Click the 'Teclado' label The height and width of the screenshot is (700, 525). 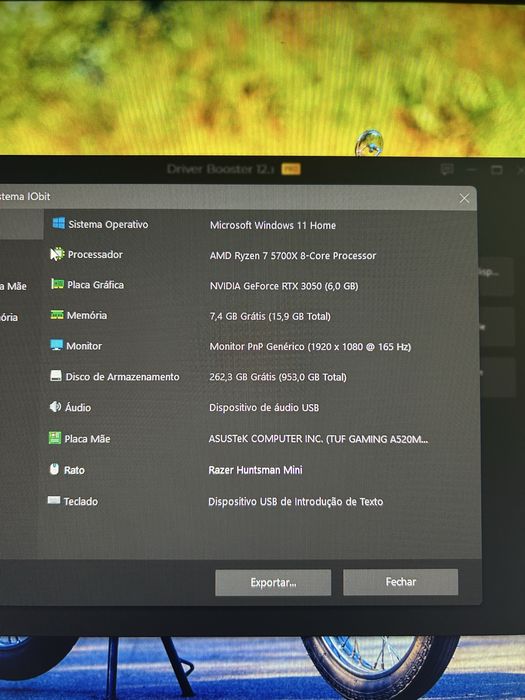point(81,501)
